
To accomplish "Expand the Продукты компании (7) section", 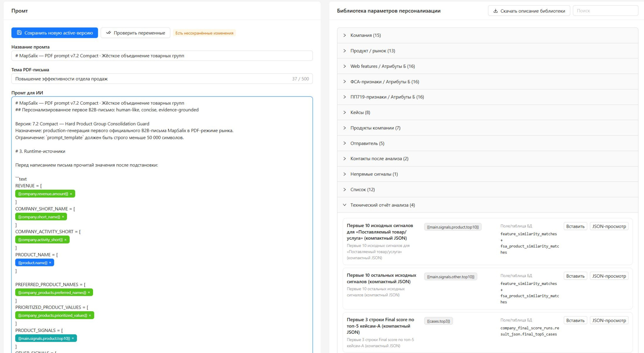I will pos(487,128).
